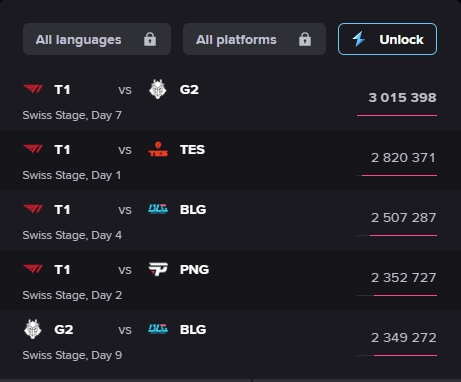Viewport: 461px width, 382px height.
Task: Click BLG logo in Swiss Stage Day 4 match
Action: (x=158, y=209)
